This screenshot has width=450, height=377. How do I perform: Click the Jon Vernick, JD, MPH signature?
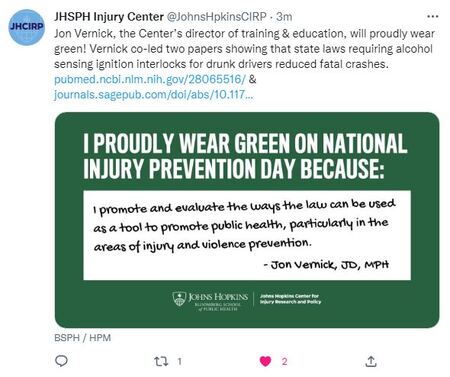coord(326,265)
